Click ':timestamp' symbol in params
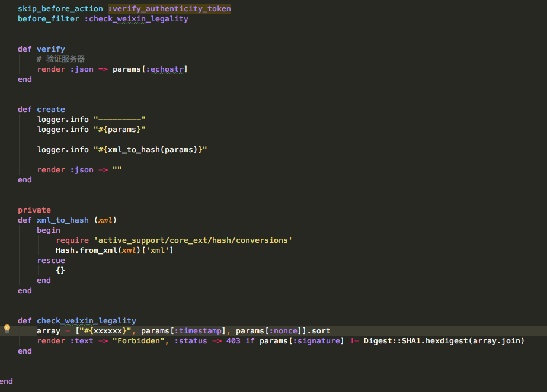The image size is (547, 392). (x=198, y=331)
